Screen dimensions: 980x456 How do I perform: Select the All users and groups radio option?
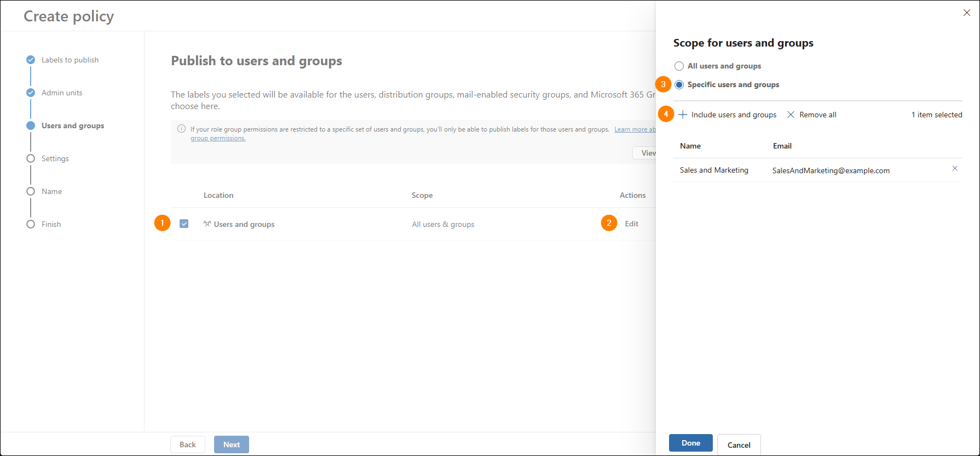coord(679,66)
